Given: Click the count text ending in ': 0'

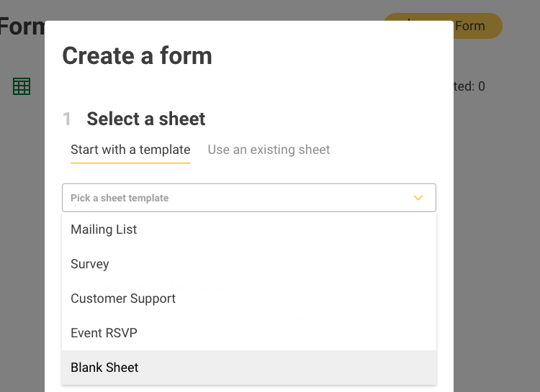Looking at the screenshot, I should click(469, 86).
